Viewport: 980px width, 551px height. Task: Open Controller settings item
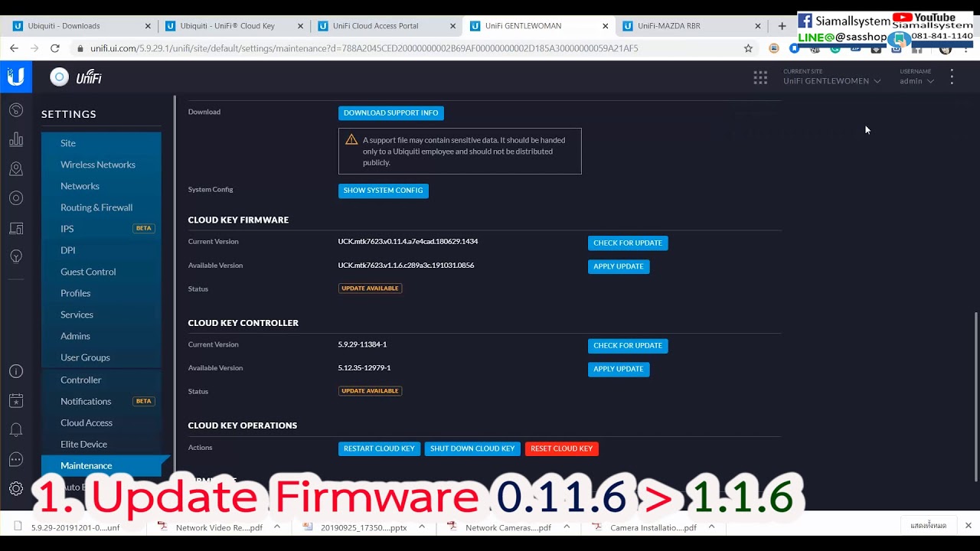tap(101, 380)
